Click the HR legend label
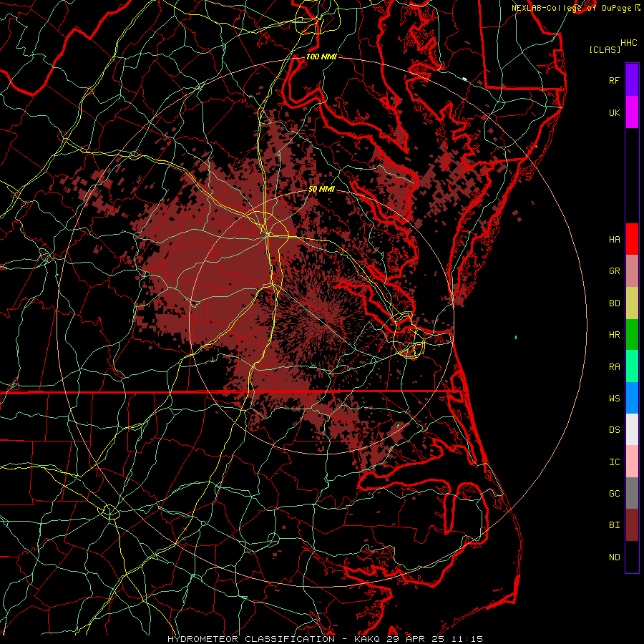Image resolution: width=644 pixels, height=644 pixels. (x=614, y=335)
